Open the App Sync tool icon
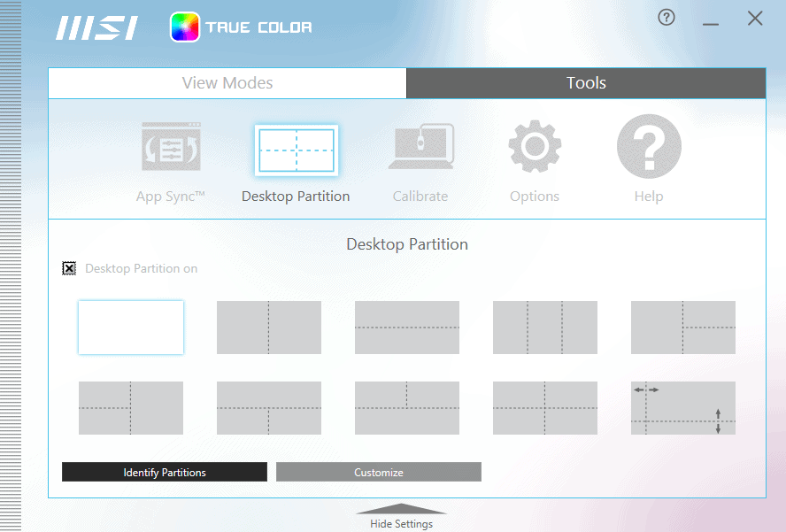 (171, 147)
